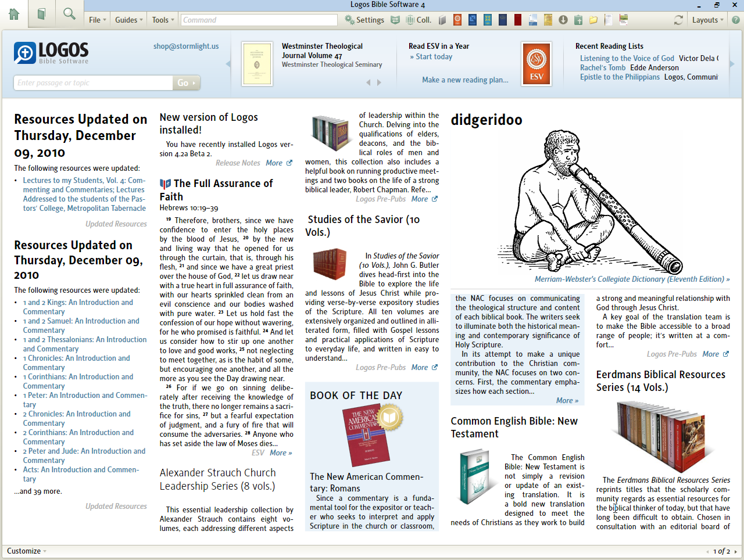
Task: Open the Release Notes link
Action: click(238, 163)
